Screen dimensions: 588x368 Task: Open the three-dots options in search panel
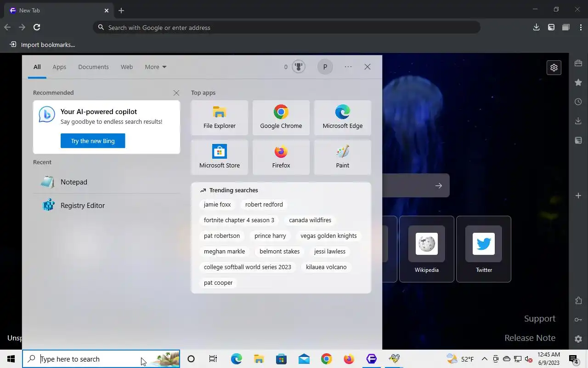pyautogui.click(x=348, y=67)
